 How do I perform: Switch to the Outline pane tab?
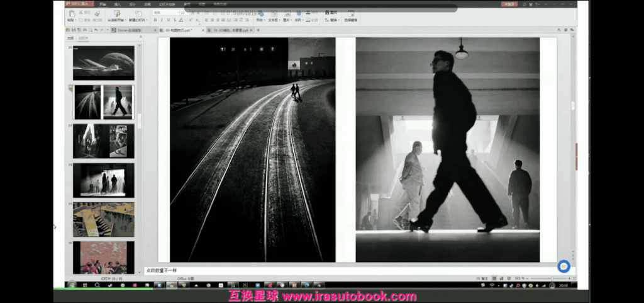point(70,38)
